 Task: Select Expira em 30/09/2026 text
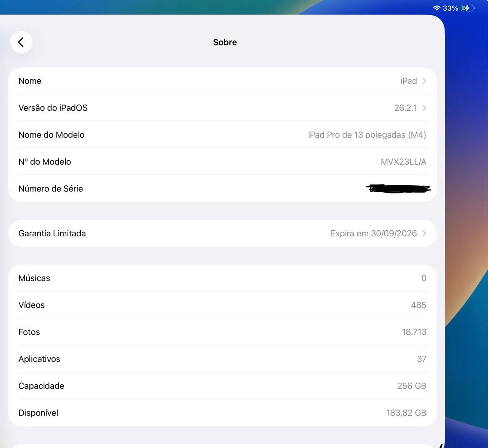(x=374, y=233)
